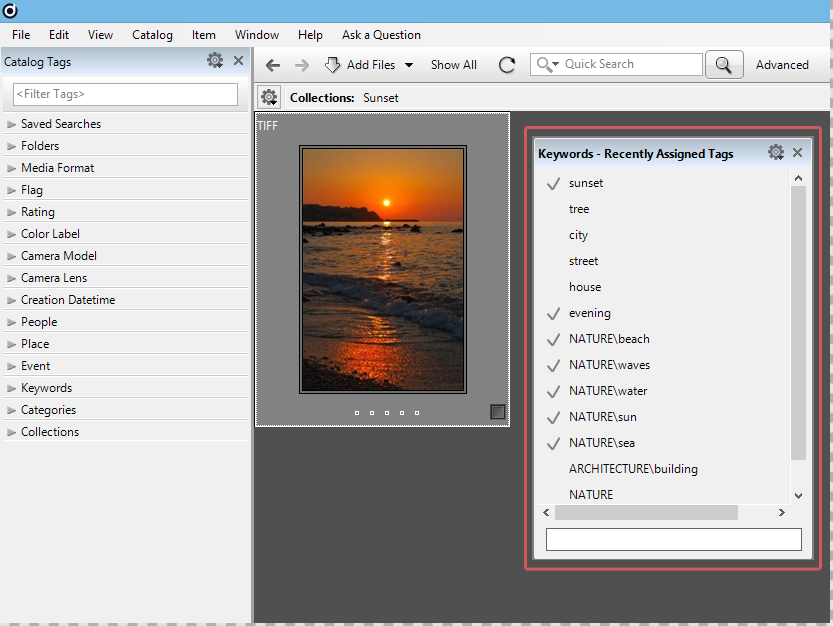Screen dimensions: 833x626
Task: Click the back navigation arrow
Action: [x=272, y=64]
